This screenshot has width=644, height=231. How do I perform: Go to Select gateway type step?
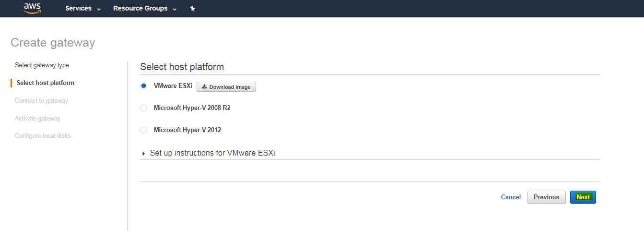pos(42,65)
